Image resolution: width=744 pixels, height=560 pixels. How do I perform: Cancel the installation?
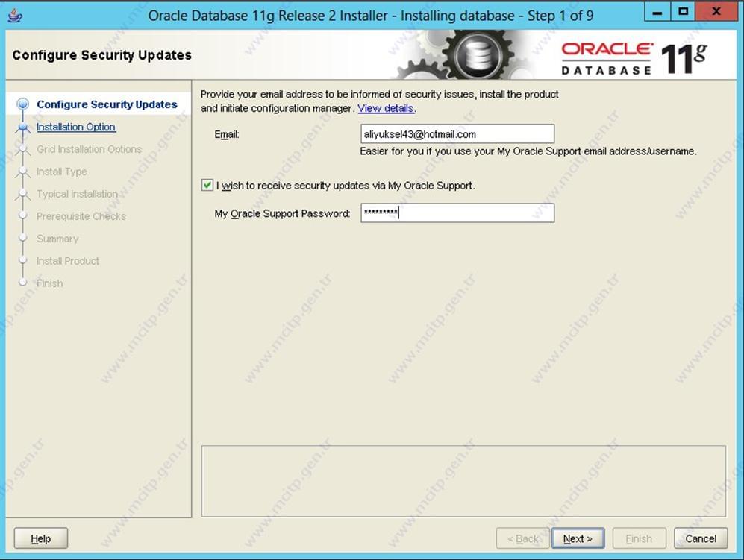701,538
